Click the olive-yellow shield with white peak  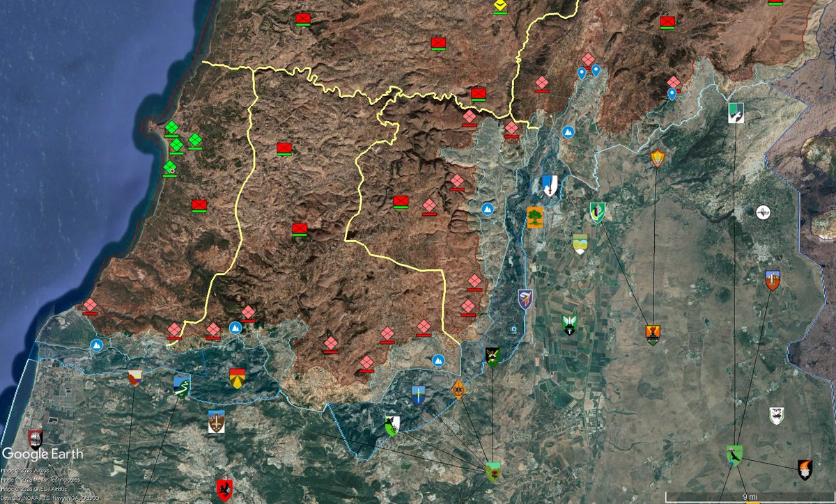[x=580, y=244]
